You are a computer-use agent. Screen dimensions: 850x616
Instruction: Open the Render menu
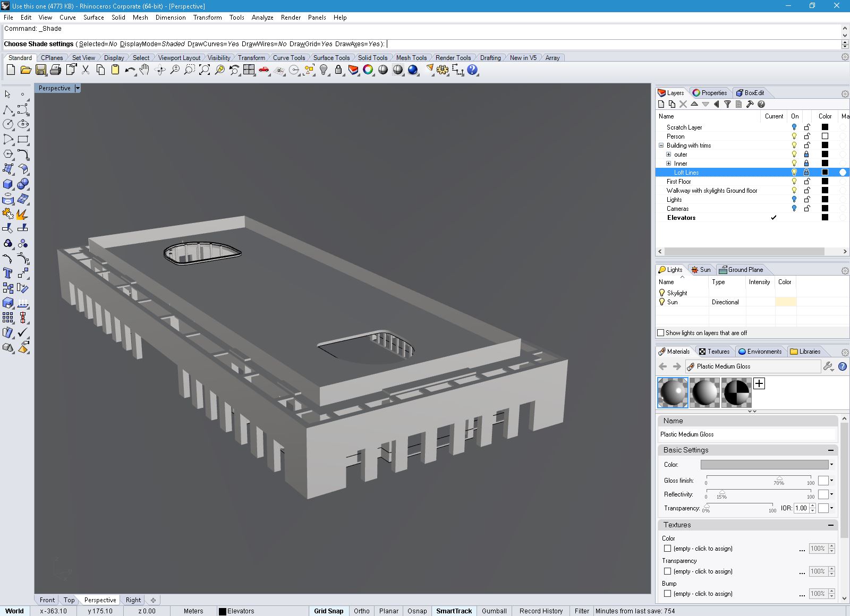[291, 18]
